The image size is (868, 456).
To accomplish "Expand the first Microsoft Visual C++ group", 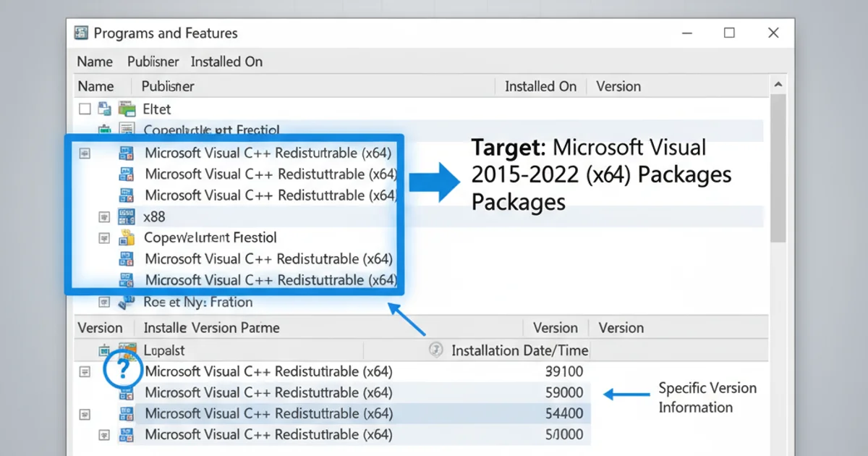I will pyautogui.click(x=85, y=153).
